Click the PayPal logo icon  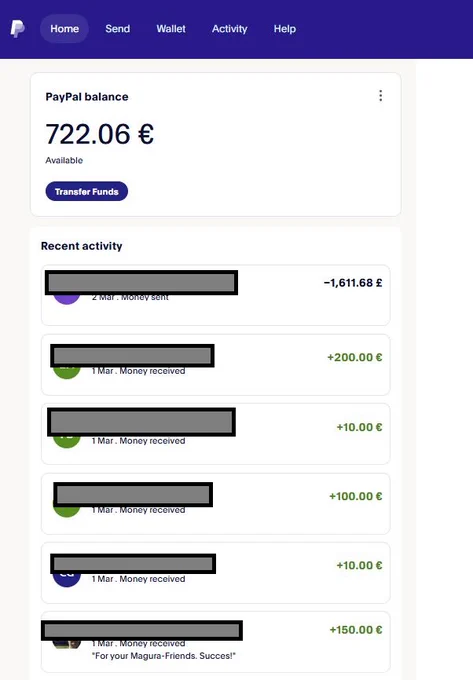[17, 29]
